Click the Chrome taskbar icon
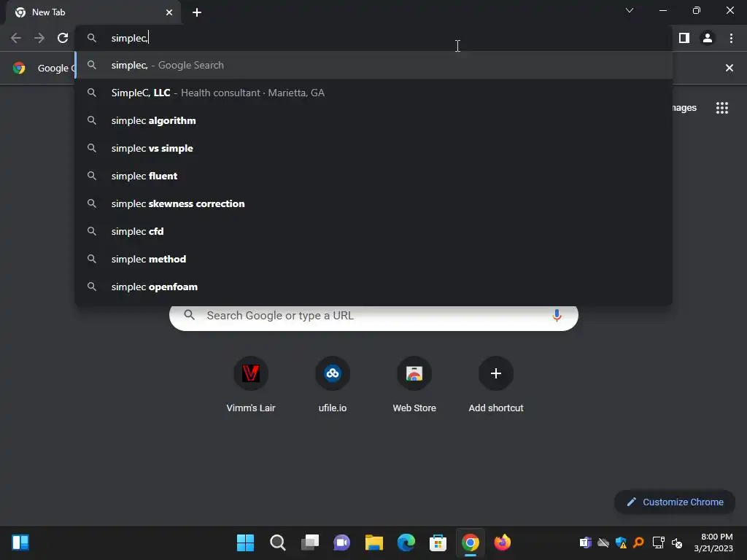Image resolution: width=747 pixels, height=560 pixels. point(471,542)
